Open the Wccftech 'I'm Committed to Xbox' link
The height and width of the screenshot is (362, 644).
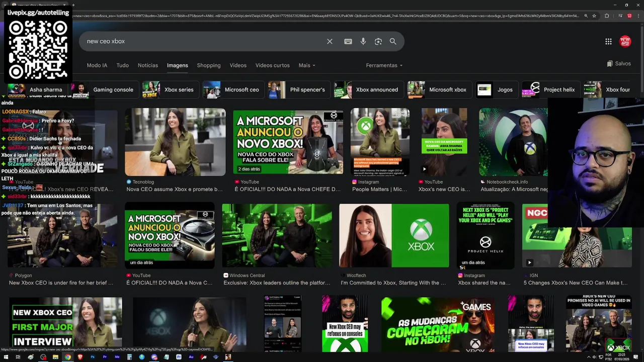tap(393, 283)
